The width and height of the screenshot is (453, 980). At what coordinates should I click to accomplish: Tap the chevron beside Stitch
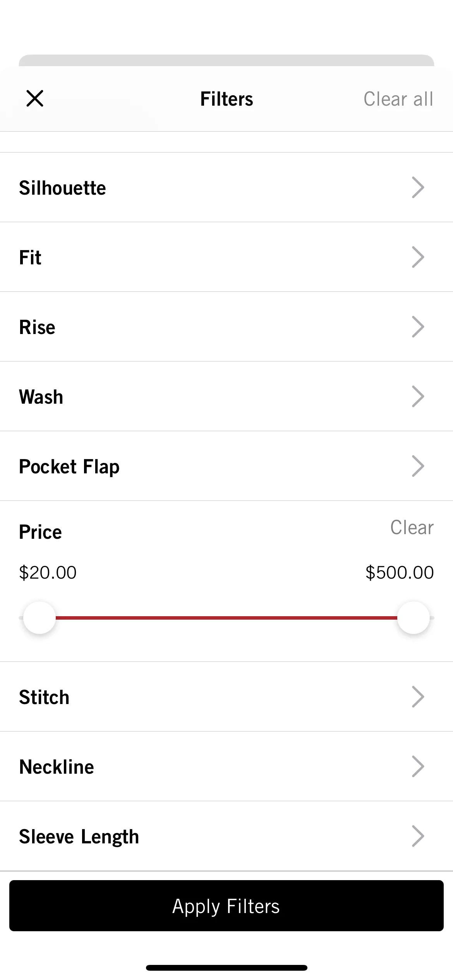(418, 697)
